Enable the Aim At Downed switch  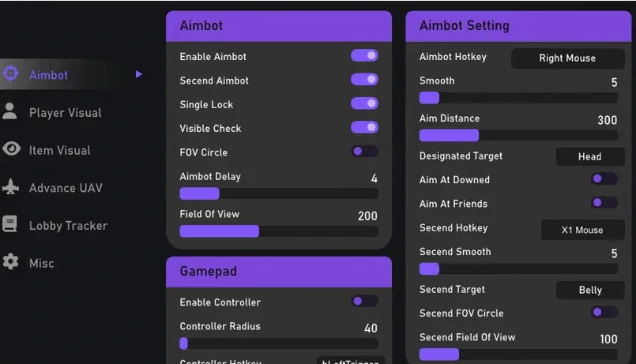pos(604,178)
